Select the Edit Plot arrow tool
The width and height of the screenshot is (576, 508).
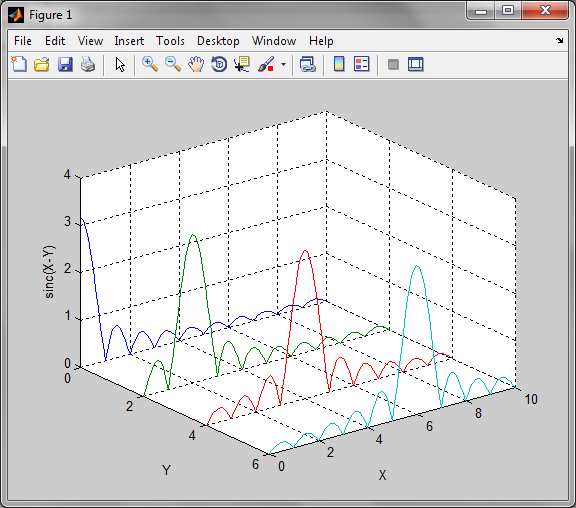120,64
